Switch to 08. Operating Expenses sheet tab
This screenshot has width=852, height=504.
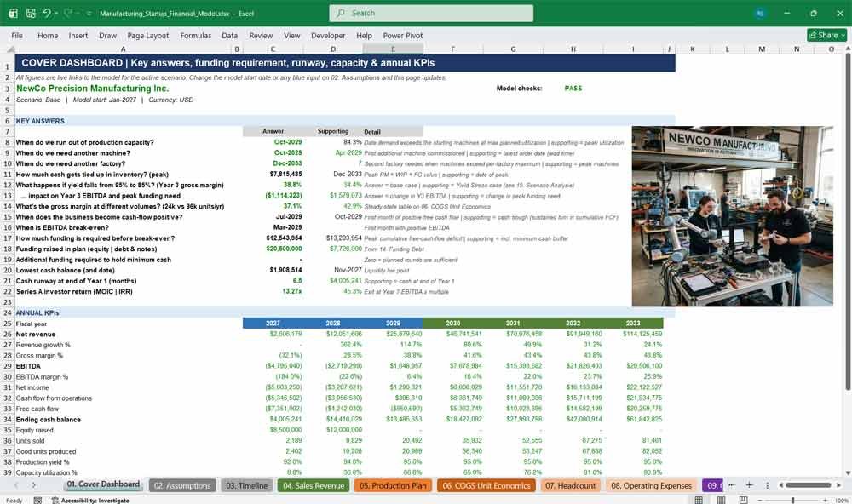(652, 485)
